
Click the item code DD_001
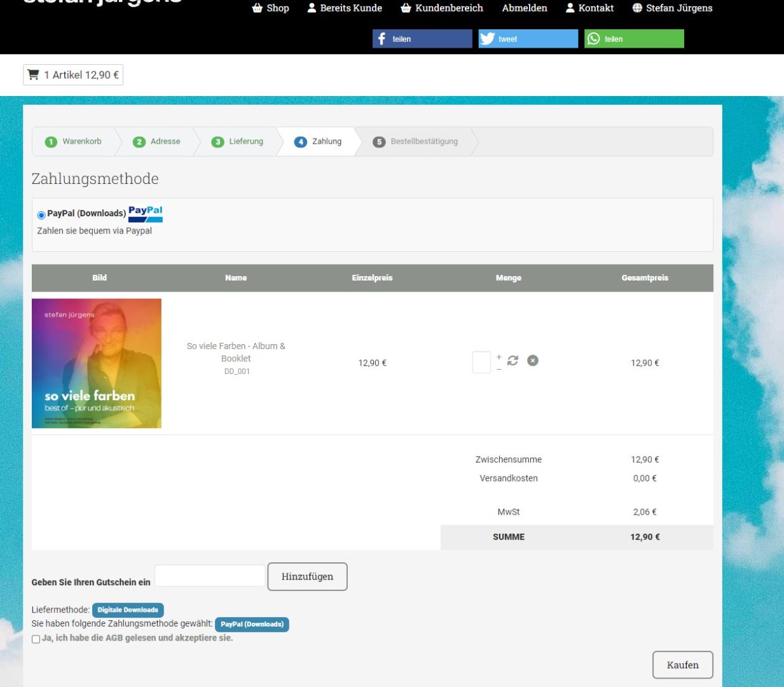pyautogui.click(x=237, y=371)
